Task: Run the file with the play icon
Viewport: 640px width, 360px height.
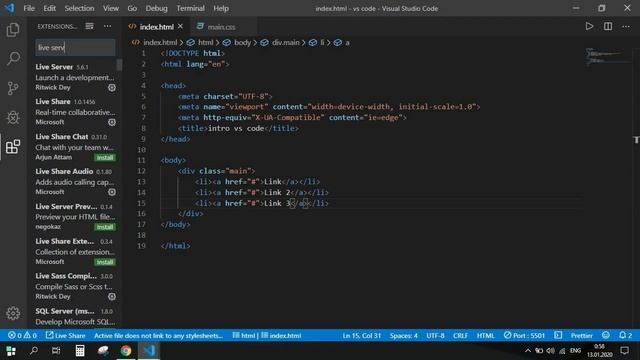Action: pyautogui.click(x=589, y=27)
